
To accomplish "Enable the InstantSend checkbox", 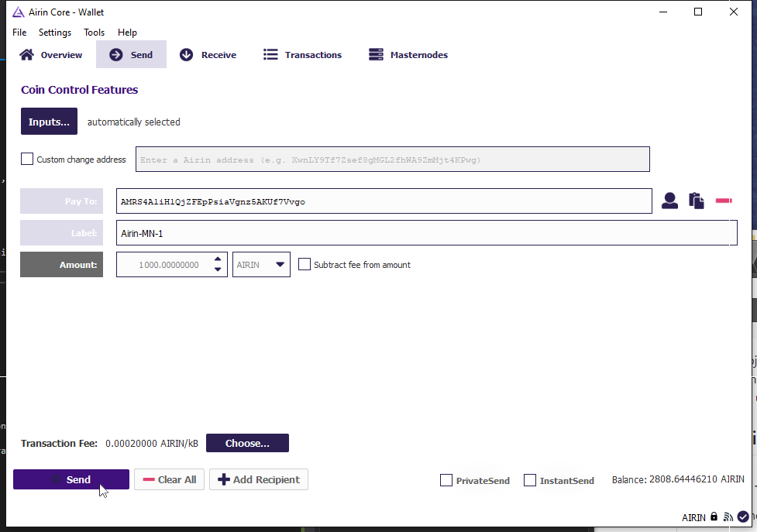I will coord(530,480).
